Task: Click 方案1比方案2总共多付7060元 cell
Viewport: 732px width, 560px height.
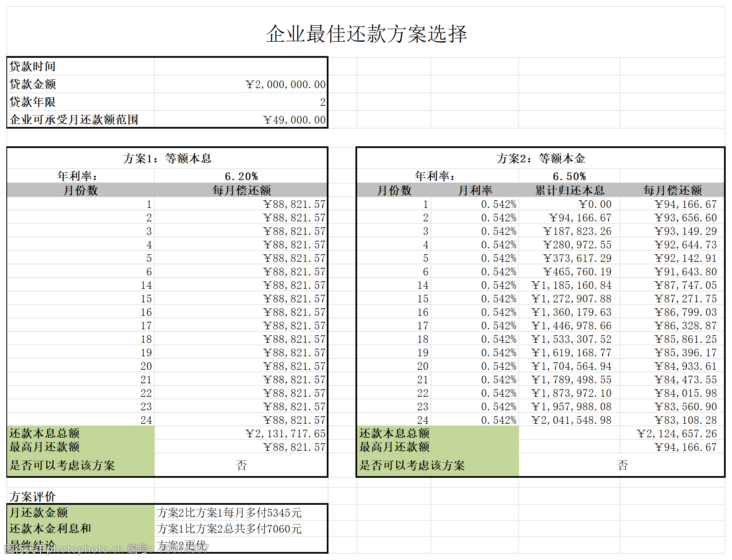Action: (x=241, y=529)
